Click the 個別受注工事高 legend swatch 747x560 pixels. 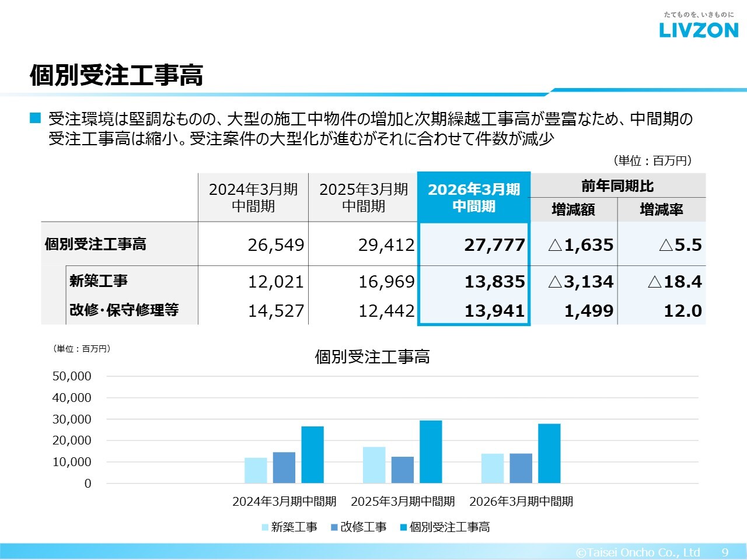tap(403, 527)
